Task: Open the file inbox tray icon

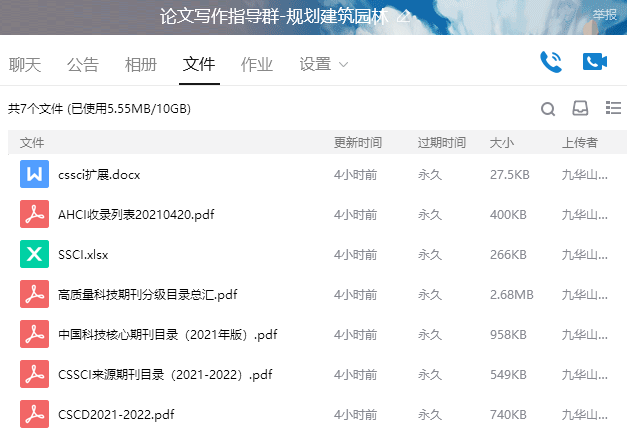Action: (x=580, y=109)
